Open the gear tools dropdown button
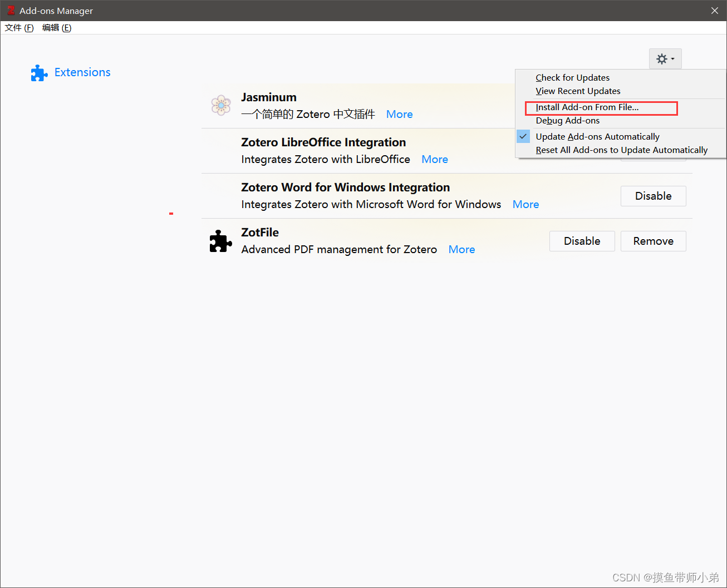The height and width of the screenshot is (588, 727). pyautogui.click(x=665, y=59)
